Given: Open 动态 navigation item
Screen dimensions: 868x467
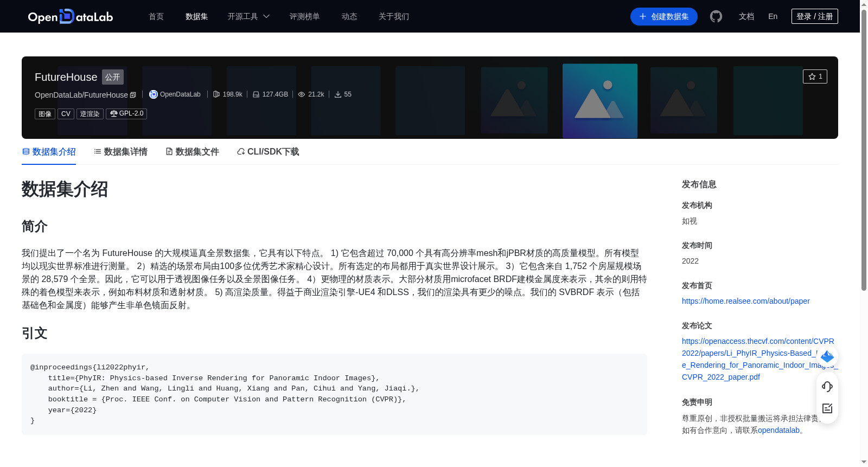Looking at the screenshot, I should pos(349,16).
